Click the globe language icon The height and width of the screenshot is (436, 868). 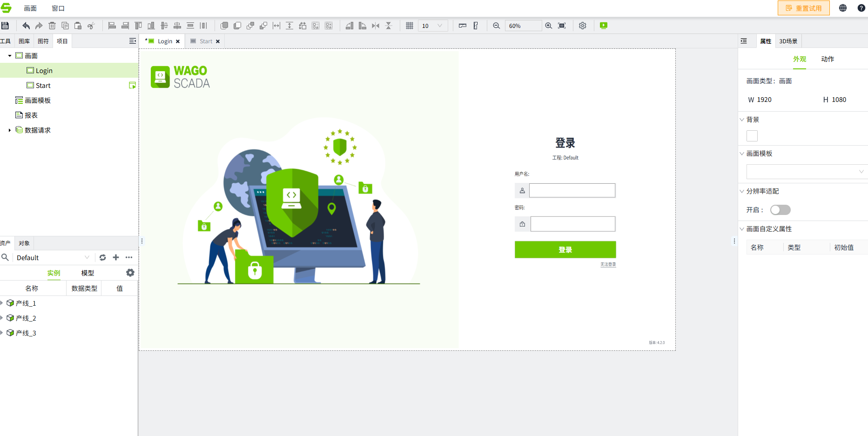tap(843, 8)
